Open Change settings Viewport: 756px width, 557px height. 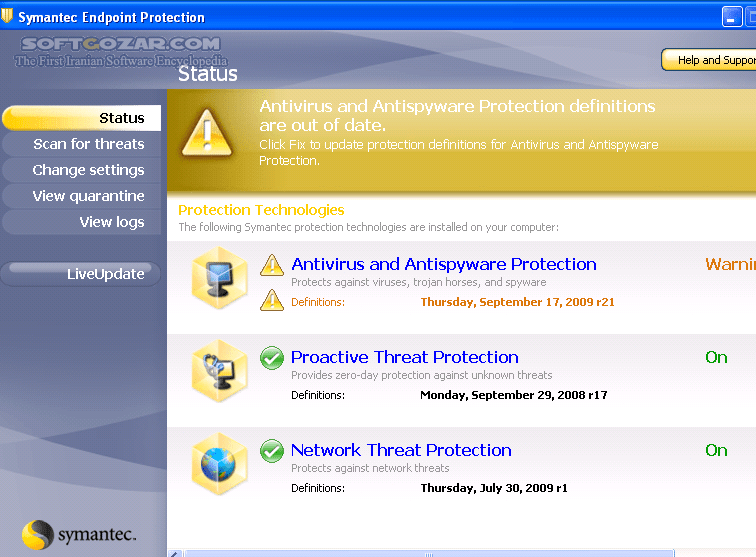81,170
